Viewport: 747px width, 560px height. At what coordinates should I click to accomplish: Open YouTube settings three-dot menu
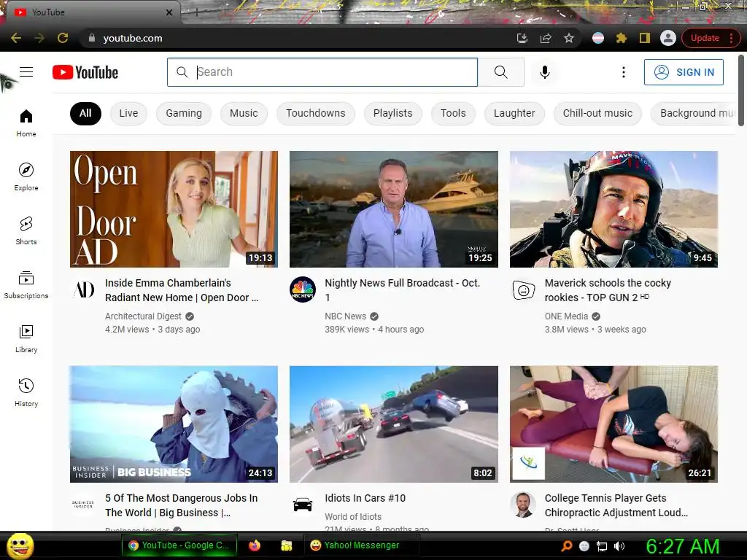point(623,72)
